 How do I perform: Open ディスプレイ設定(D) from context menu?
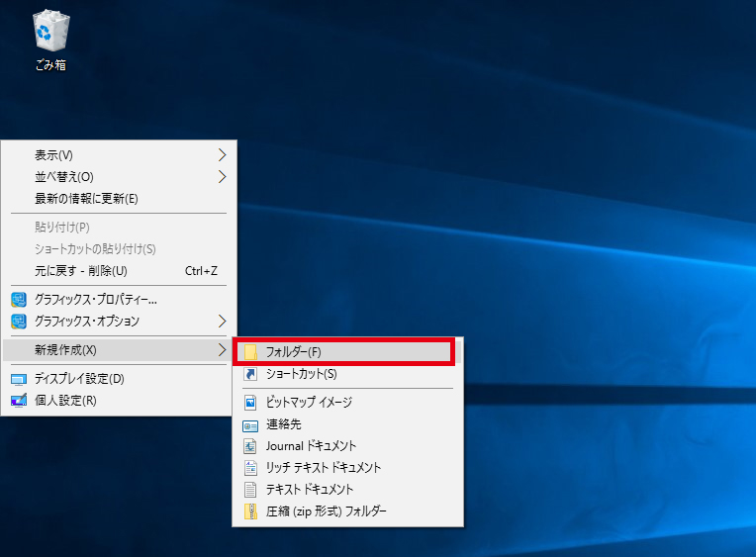(x=119, y=379)
